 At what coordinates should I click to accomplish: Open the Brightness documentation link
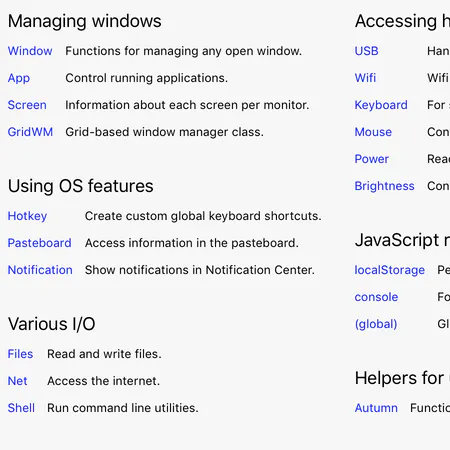(384, 186)
